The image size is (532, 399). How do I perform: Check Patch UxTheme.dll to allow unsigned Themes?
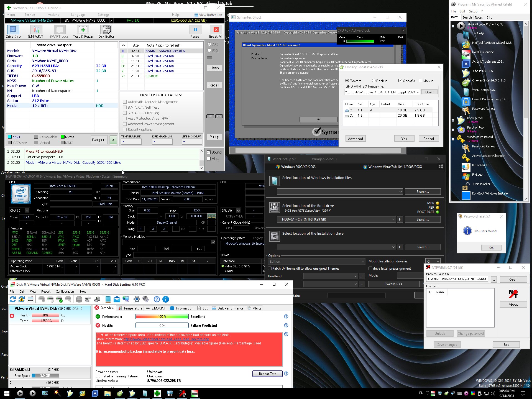pos(270,268)
